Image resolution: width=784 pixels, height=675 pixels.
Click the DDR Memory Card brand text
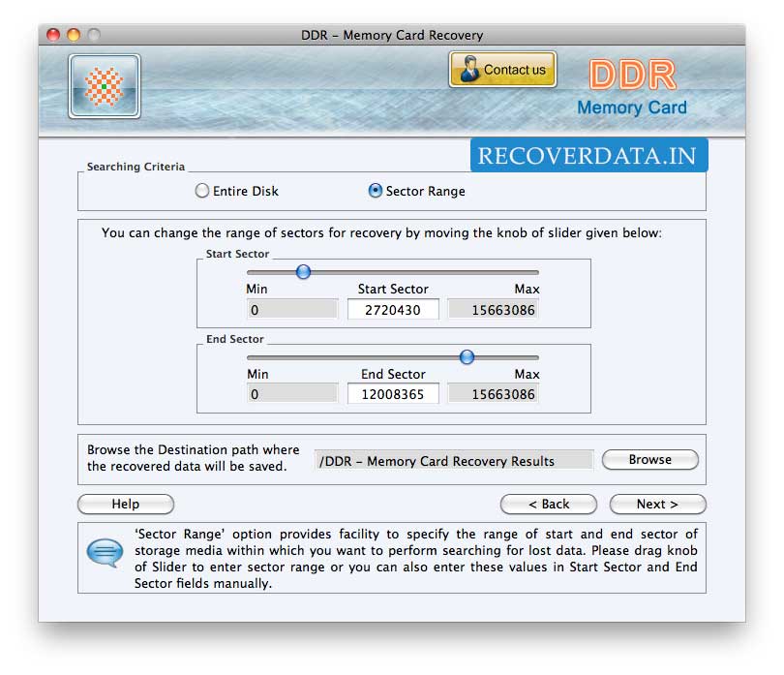632,87
